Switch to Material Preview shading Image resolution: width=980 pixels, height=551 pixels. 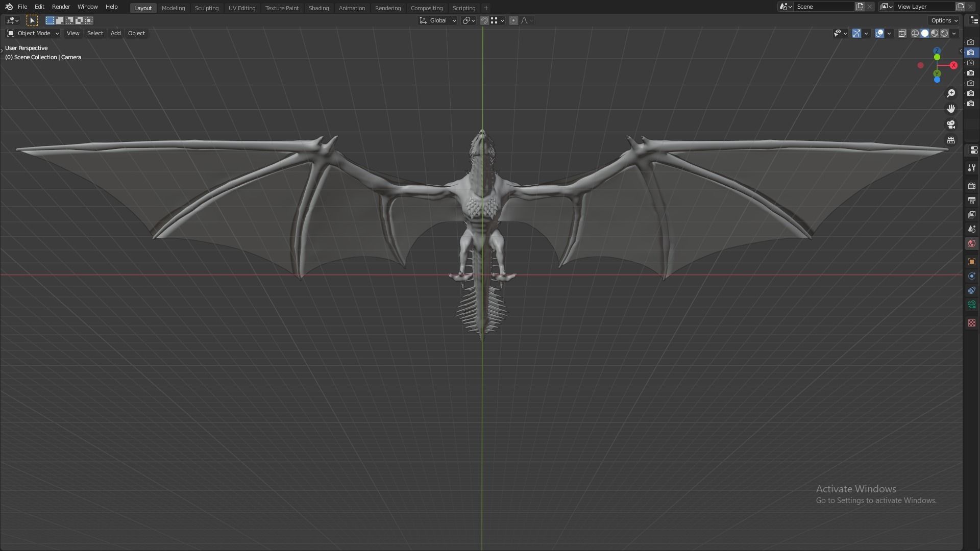coord(935,33)
